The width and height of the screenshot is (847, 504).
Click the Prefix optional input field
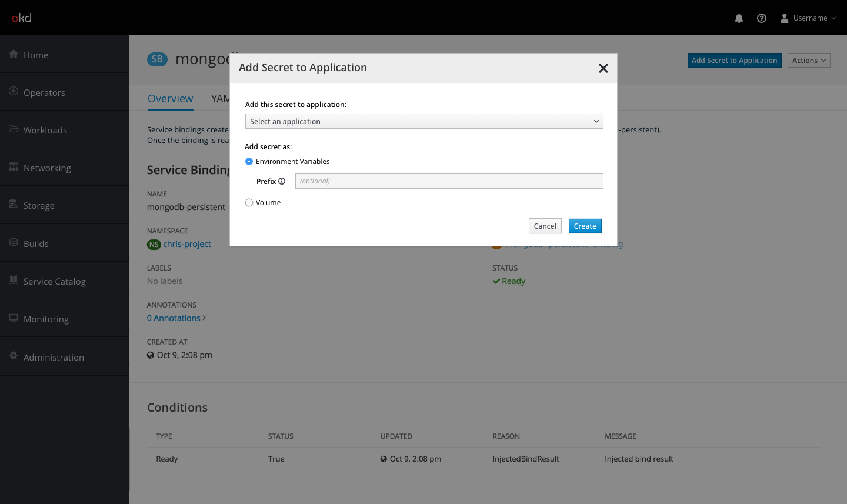pyautogui.click(x=449, y=181)
